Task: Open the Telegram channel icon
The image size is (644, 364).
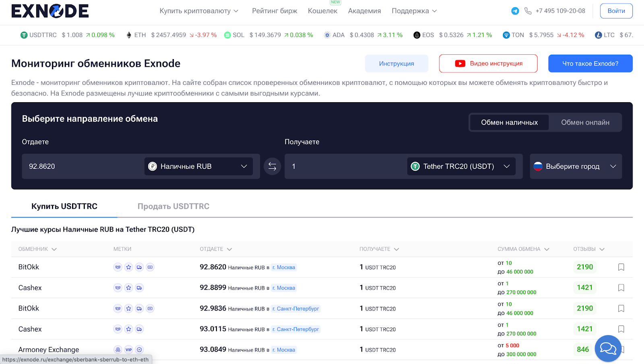Action: tap(515, 11)
